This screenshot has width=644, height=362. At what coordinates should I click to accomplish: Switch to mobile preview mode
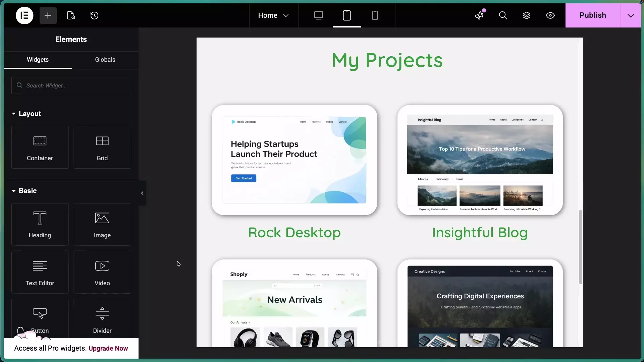click(375, 15)
